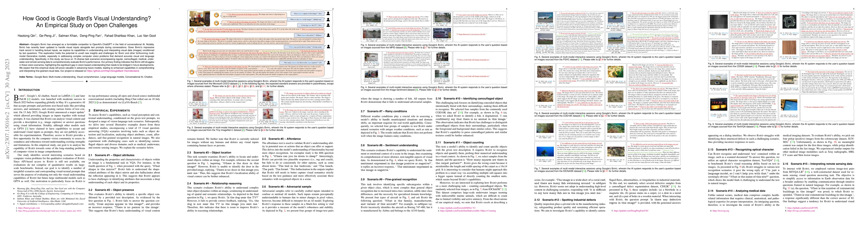Click the user silhouette beside "What shape is the mirror?"
Image resolution: width=868 pixels, height=225 pixels.
(328, 35)
